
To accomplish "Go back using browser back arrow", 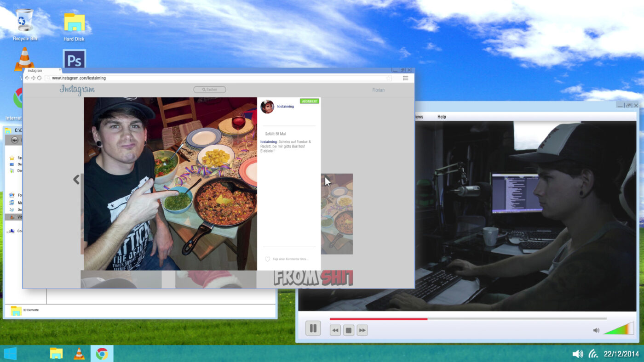I will pos(27,78).
